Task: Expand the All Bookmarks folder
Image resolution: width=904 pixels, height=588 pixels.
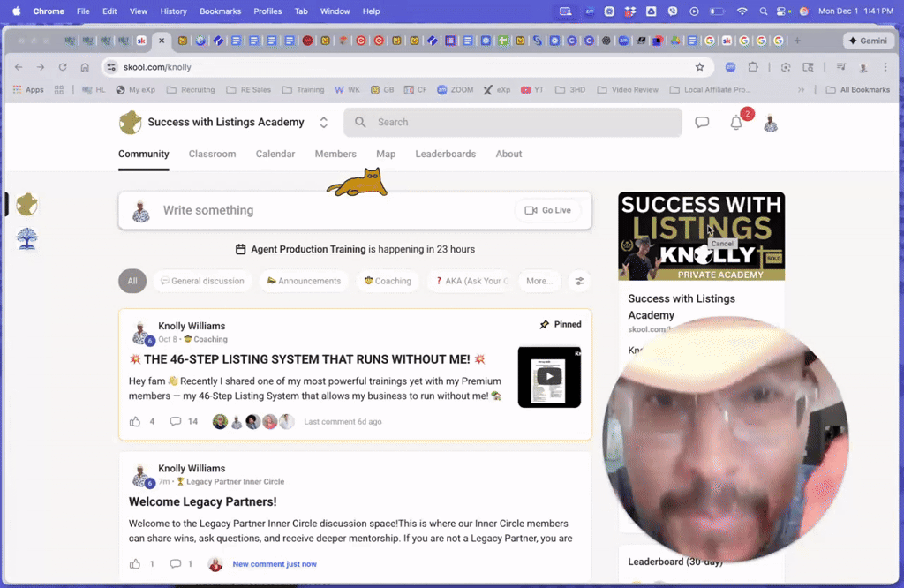Action: [x=858, y=90]
